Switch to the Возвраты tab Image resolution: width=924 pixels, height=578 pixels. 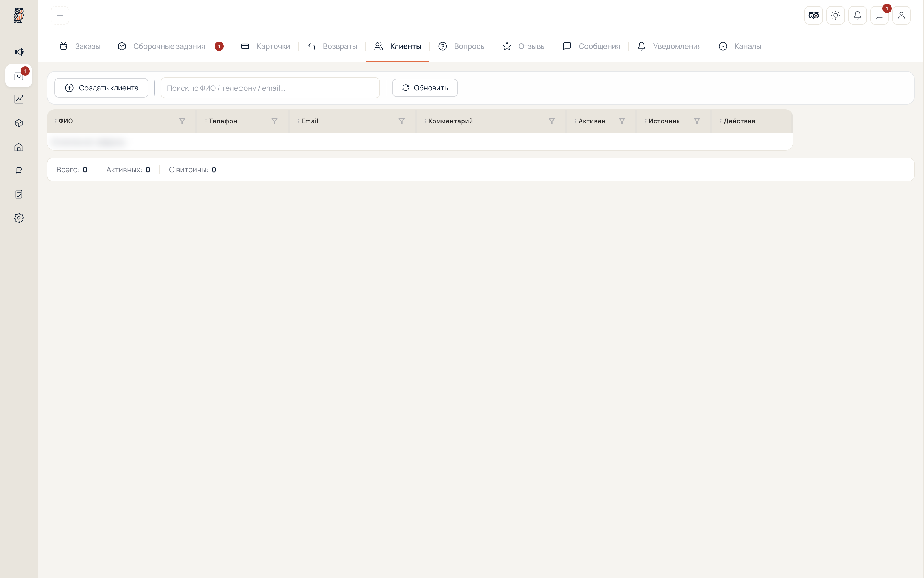point(332,46)
